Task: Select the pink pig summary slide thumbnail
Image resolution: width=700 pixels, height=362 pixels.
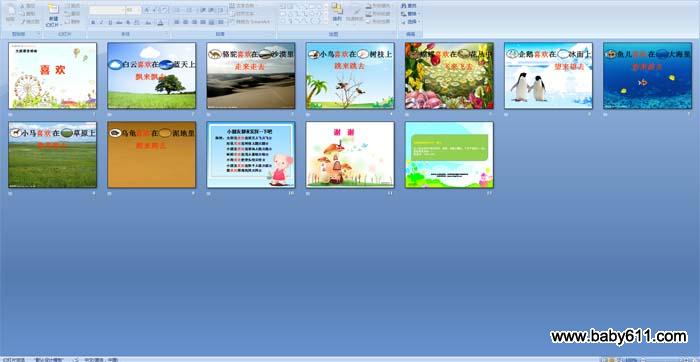Action: 251,154
